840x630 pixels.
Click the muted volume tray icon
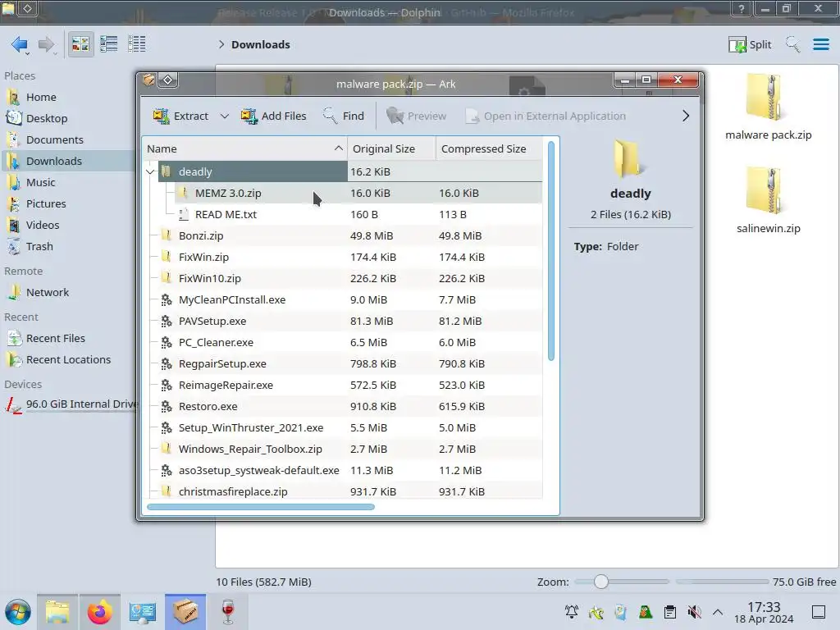694,612
